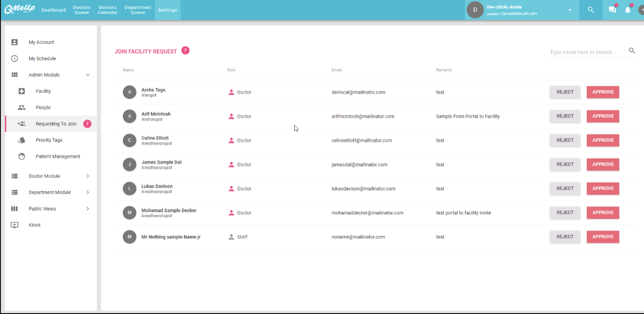Click the search magnifier icon in top bar
The width and height of the screenshot is (644, 314).
click(590, 10)
